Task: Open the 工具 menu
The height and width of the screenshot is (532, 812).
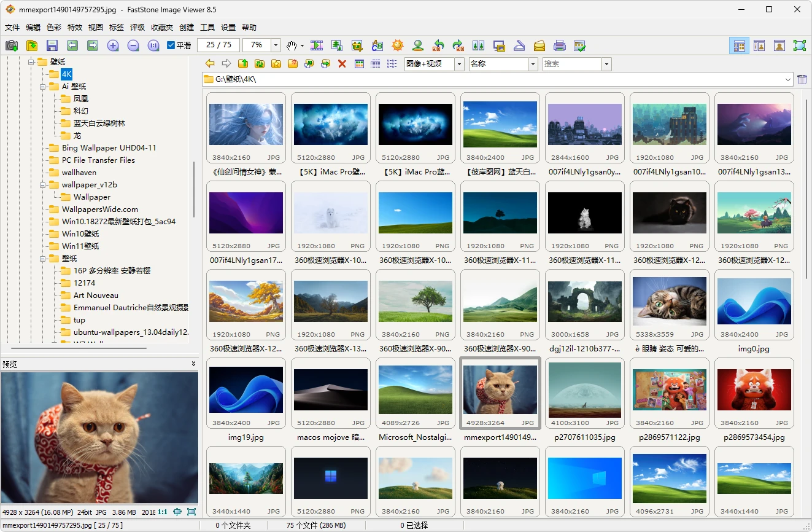Action: [207, 28]
